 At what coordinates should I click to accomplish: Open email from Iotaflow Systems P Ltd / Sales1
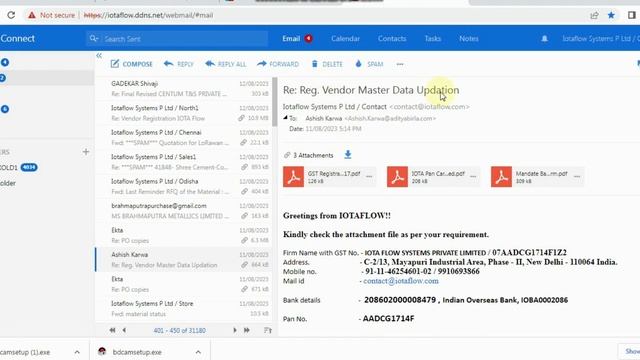[185, 162]
